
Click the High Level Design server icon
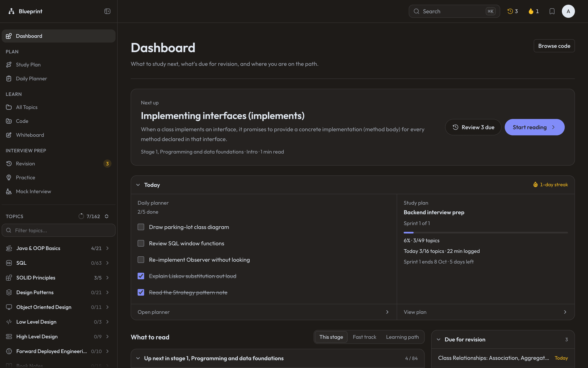click(9, 336)
